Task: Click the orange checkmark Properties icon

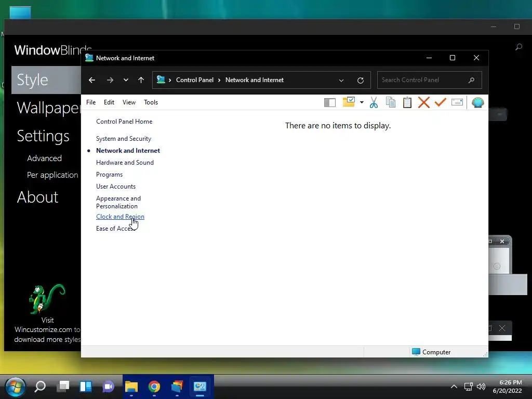Action: [441, 102]
